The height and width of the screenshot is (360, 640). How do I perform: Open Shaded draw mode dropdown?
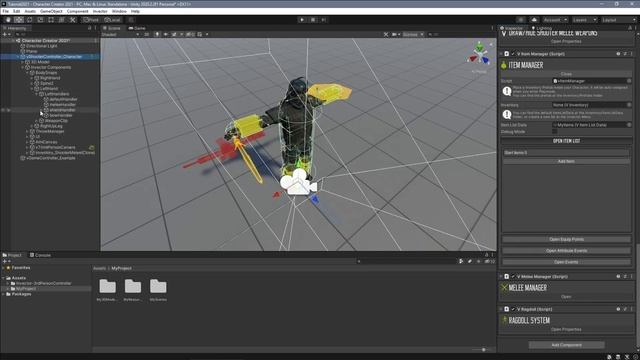pos(120,34)
